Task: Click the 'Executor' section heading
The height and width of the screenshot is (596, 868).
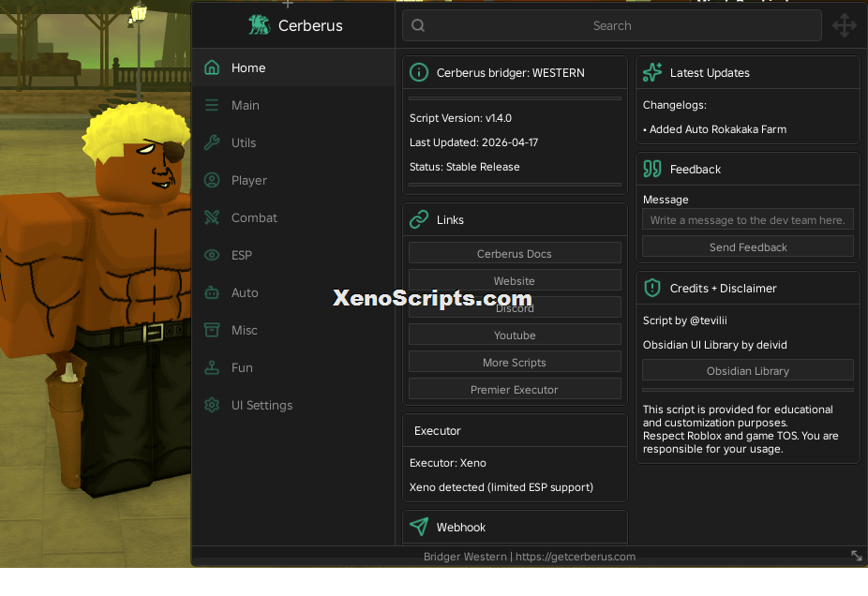Action: click(438, 430)
